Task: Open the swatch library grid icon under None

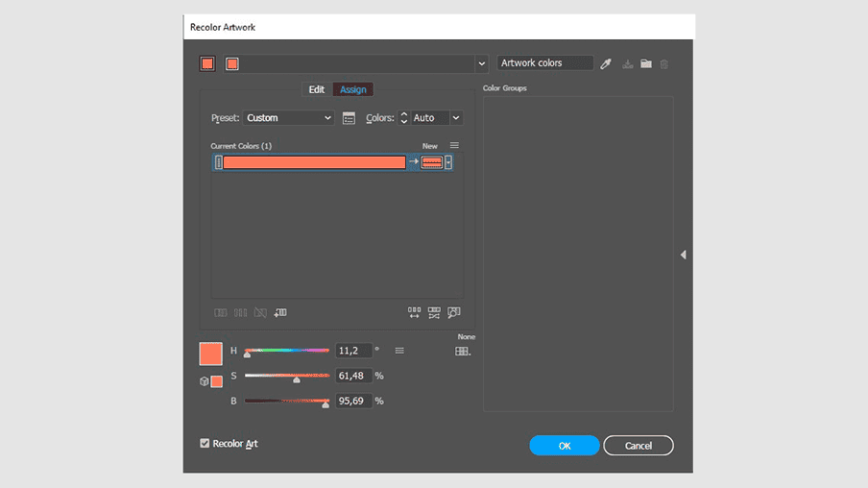Action: tap(463, 352)
